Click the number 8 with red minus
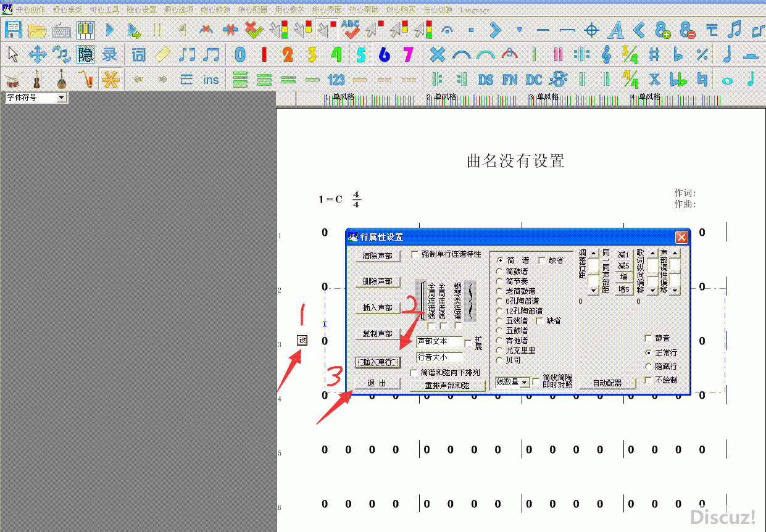The height and width of the screenshot is (532, 766). pyautogui.click(x=688, y=29)
